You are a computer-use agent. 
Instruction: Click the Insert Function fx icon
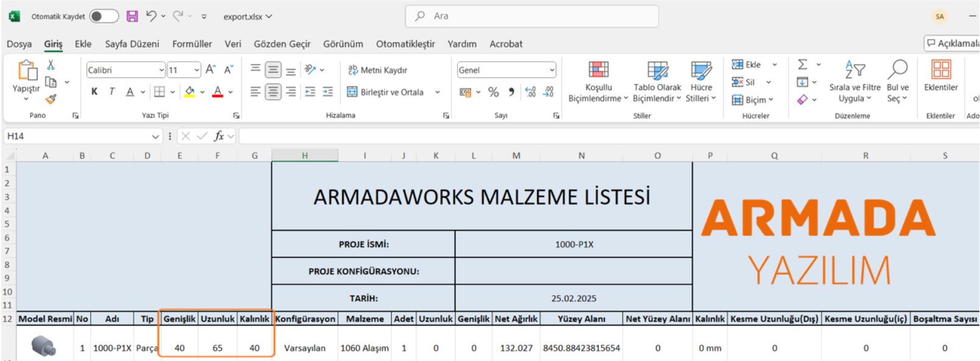(x=219, y=136)
